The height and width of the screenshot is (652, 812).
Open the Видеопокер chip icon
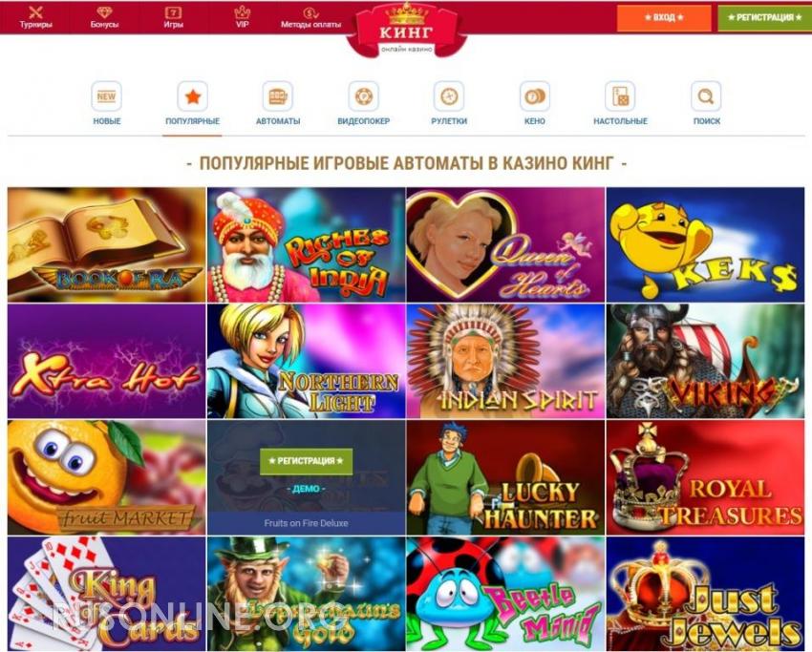click(x=364, y=96)
